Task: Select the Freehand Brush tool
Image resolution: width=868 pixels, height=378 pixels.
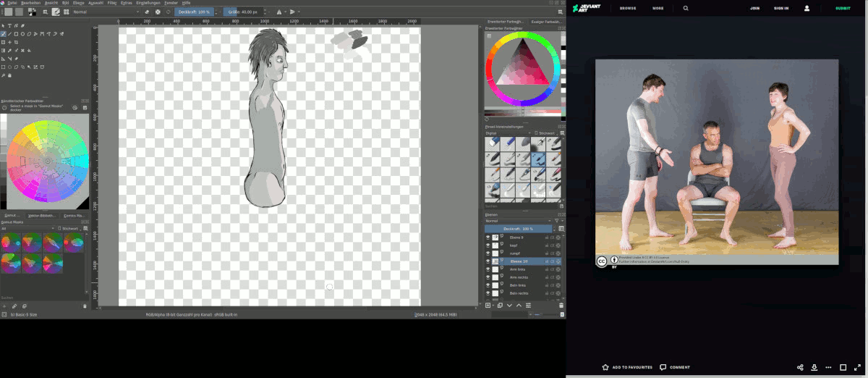Action: pos(3,34)
